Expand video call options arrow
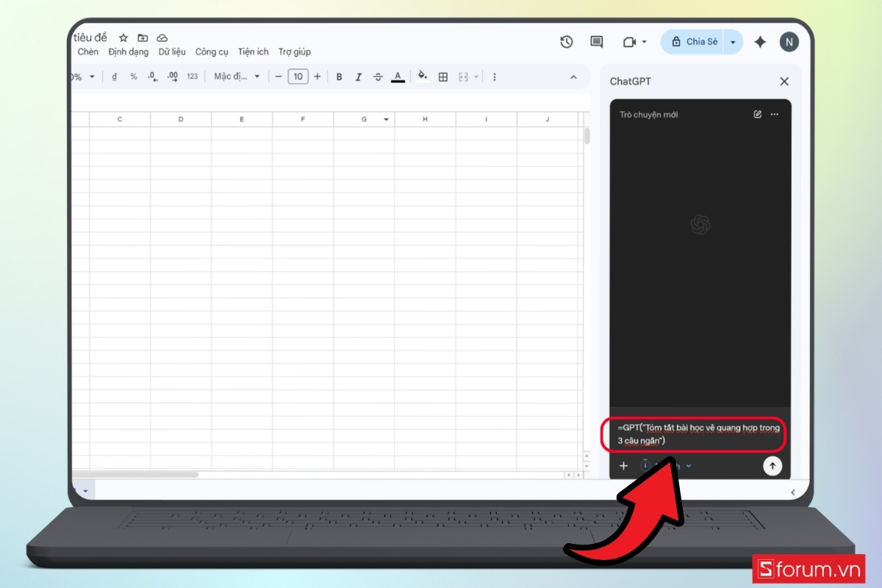 point(645,42)
